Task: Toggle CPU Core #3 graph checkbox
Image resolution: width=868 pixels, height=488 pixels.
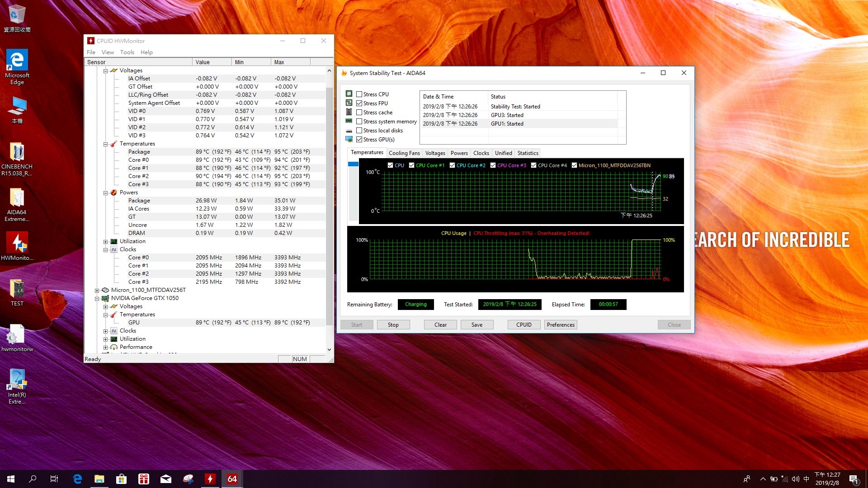Action: (x=493, y=165)
